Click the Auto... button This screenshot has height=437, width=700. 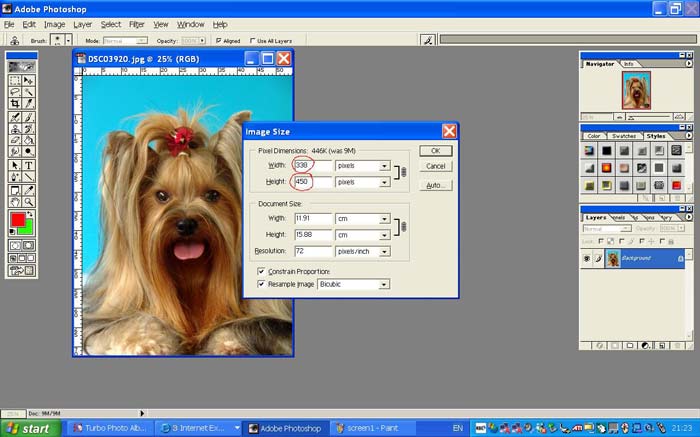pos(436,185)
